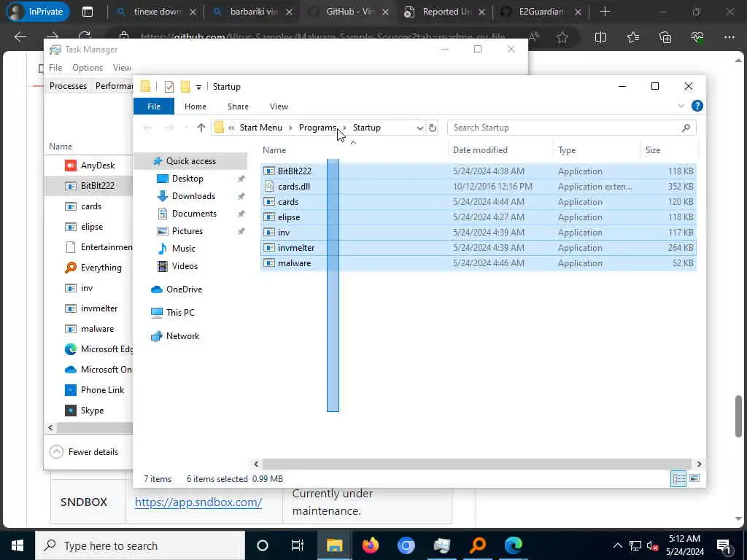Switch to the Home ribbon tab in Explorer

[196, 106]
